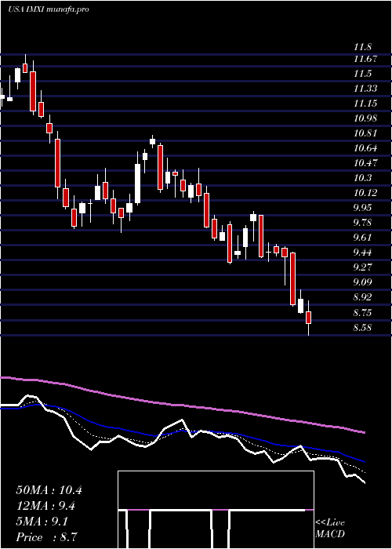Select the 9.95 price axis label
The width and height of the screenshot is (392, 549).
363,208
